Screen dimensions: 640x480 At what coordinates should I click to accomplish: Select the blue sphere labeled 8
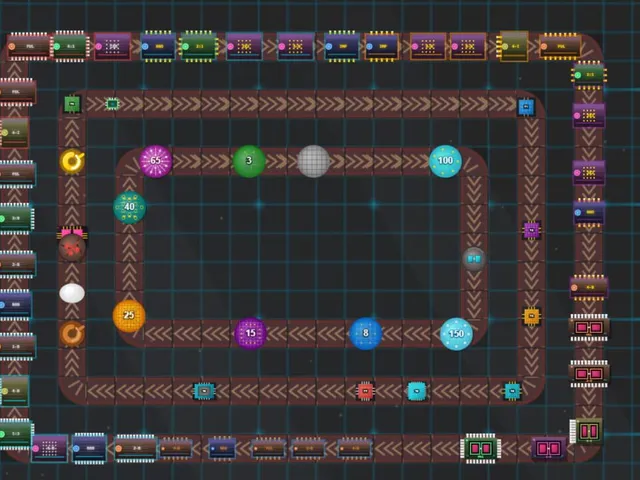(x=366, y=333)
